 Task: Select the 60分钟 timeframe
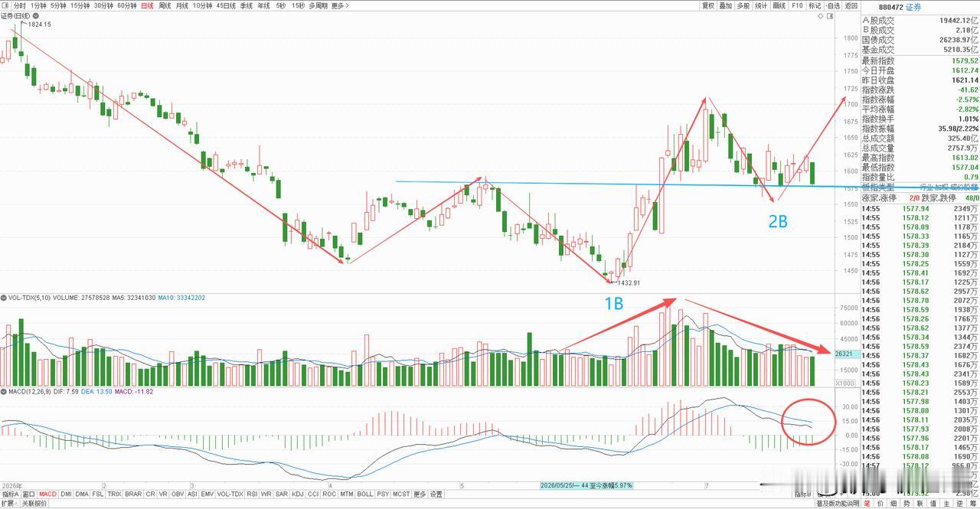click(x=127, y=5)
